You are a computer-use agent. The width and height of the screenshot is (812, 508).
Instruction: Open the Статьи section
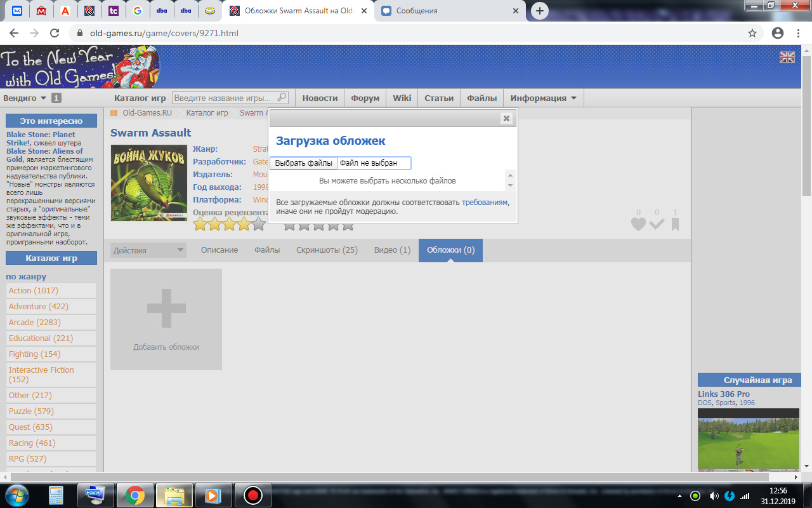439,98
